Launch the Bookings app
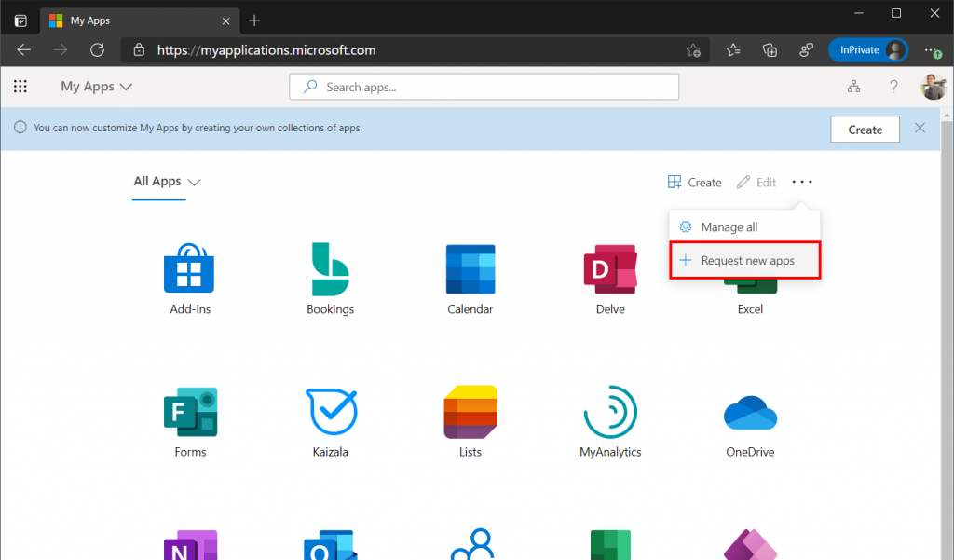This screenshot has width=954, height=560. click(x=330, y=279)
